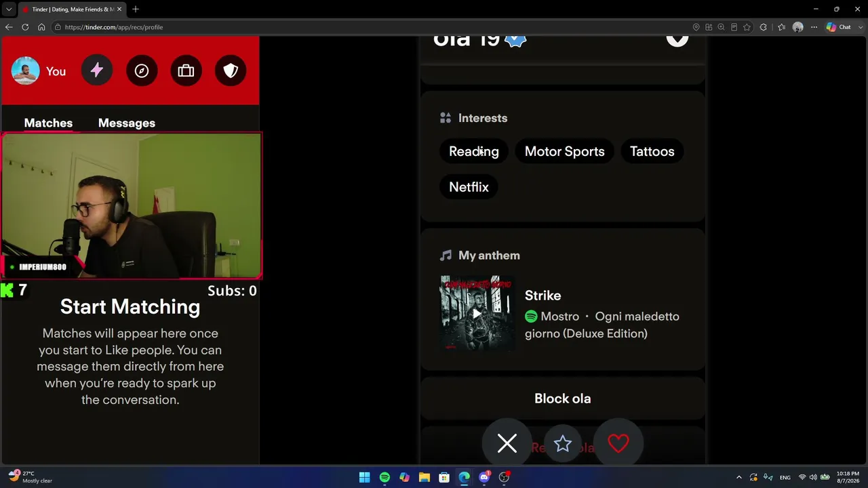
Task: Click the location permission icon in address bar
Action: [x=696, y=27]
